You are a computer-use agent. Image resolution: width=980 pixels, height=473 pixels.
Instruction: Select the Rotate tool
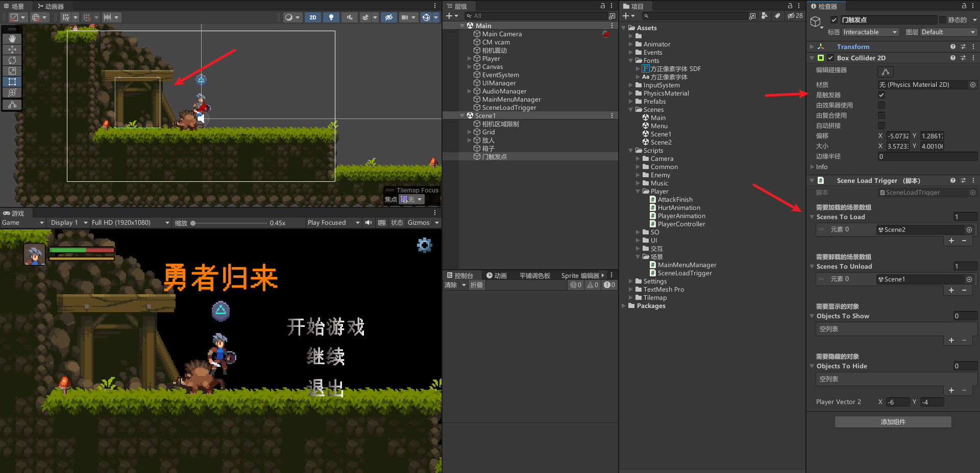pos(12,60)
